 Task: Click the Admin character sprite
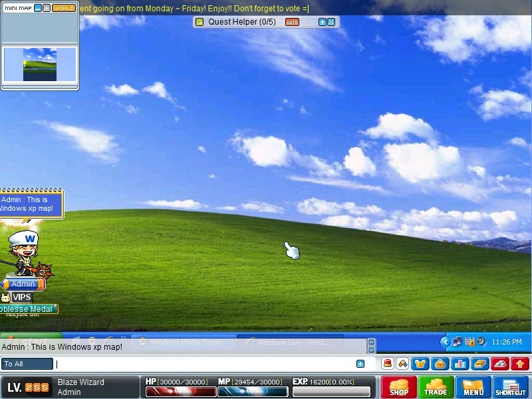pyautogui.click(x=25, y=254)
